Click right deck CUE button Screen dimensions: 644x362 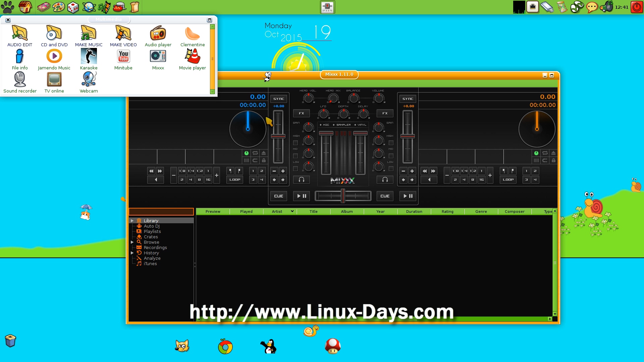385,196
